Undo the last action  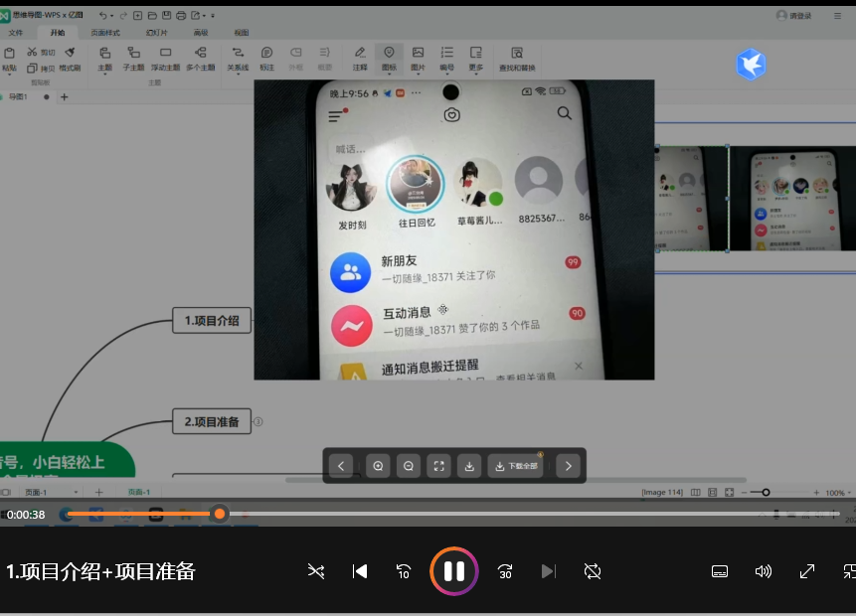pyautogui.click(x=102, y=15)
